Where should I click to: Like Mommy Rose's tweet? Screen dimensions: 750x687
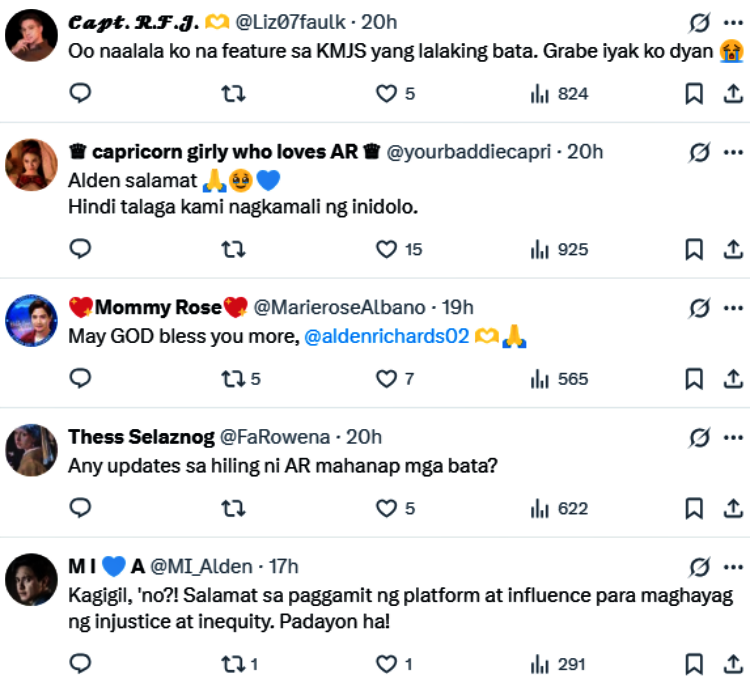click(x=386, y=379)
